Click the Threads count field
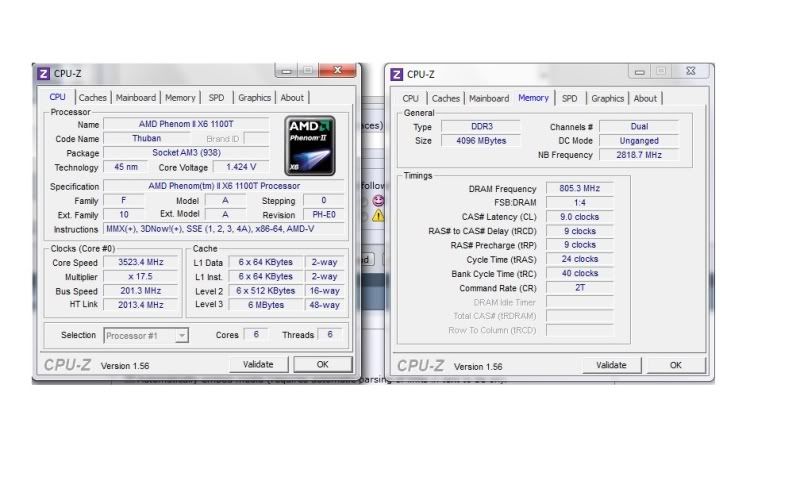 [330, 335]
